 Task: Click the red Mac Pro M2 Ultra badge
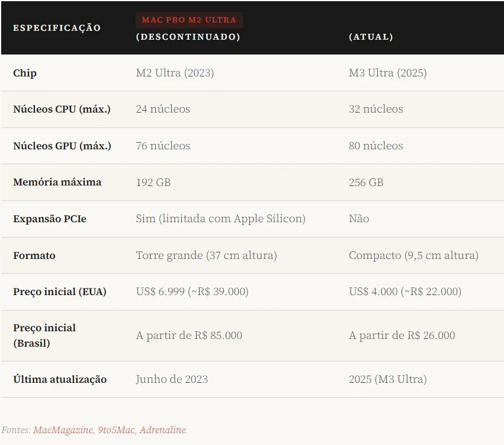[x=189, y=20]
